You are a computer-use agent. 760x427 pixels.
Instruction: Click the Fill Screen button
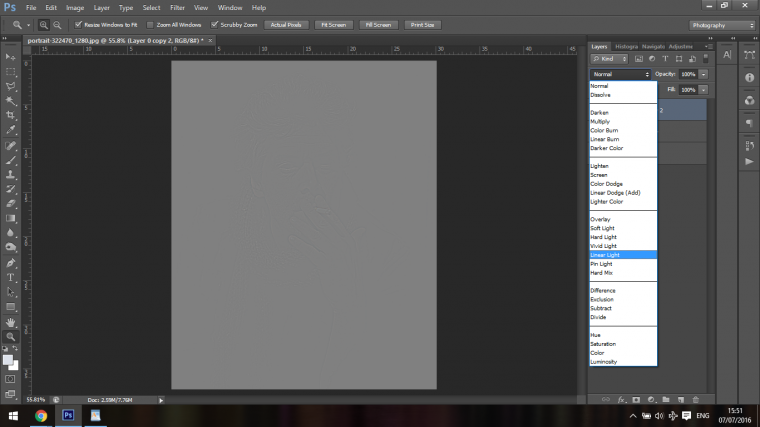tap(378, 25)
